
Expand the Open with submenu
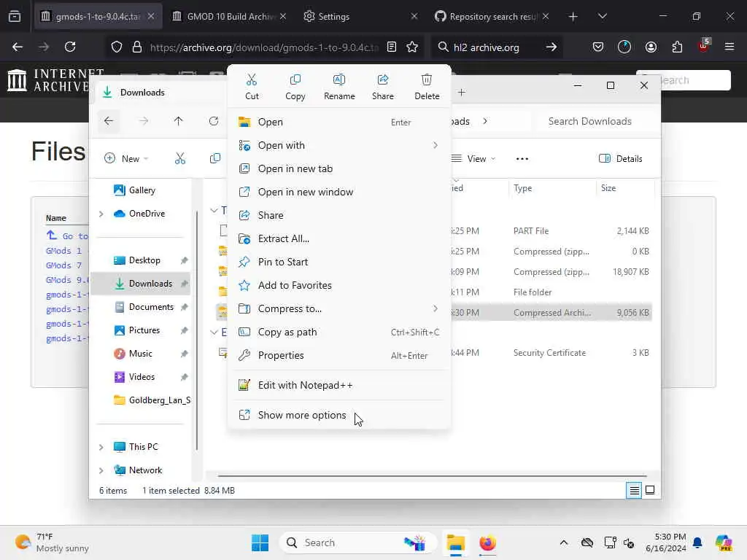pyautogui.click(x=338, y=145)
